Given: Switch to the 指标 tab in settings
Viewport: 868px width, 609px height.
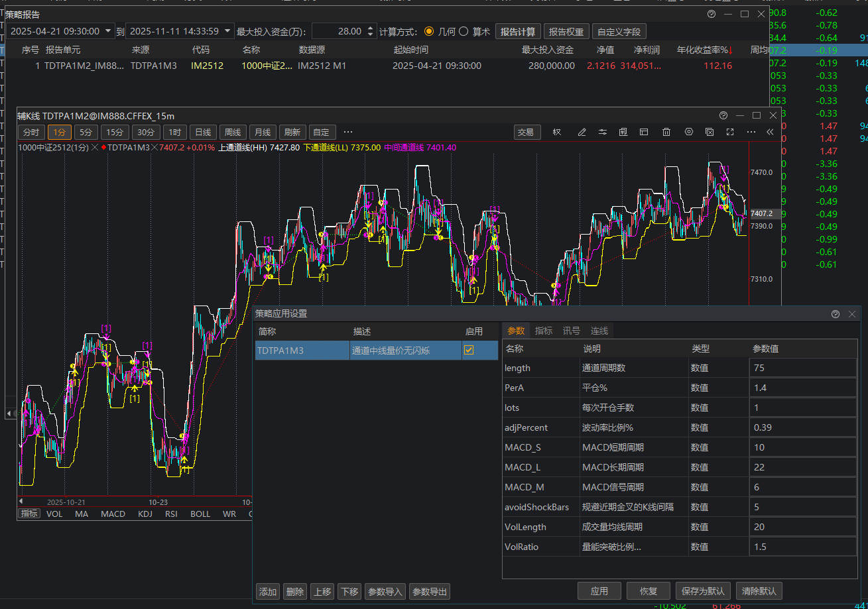Looking at the screenshot, I should tap(544, 331).
